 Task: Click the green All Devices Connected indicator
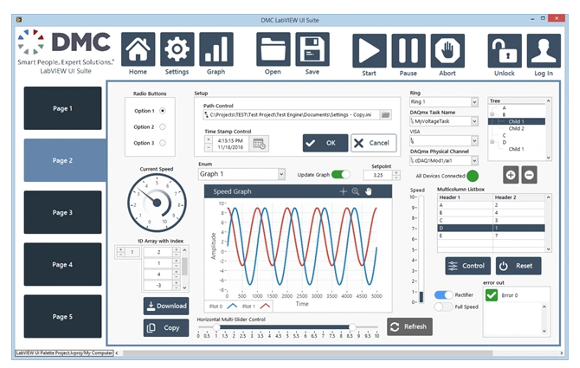[x=472, y=176]
